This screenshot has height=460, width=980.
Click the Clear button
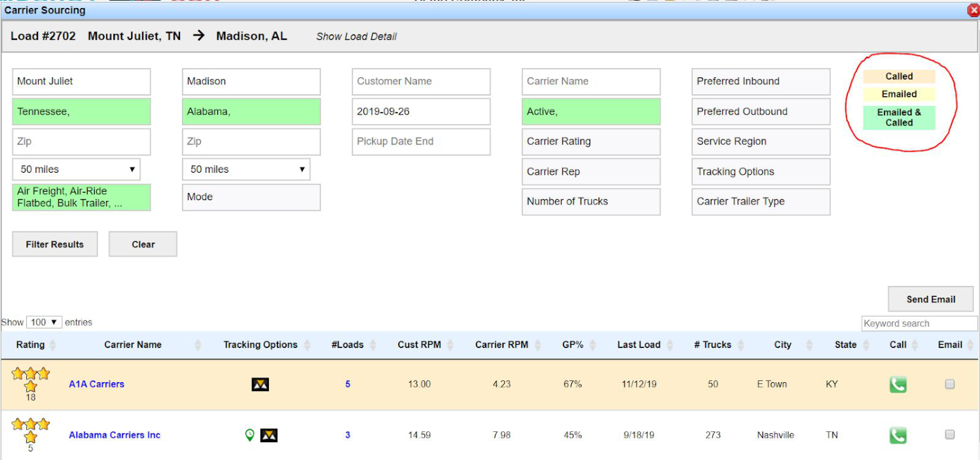(x=143, y=244)
